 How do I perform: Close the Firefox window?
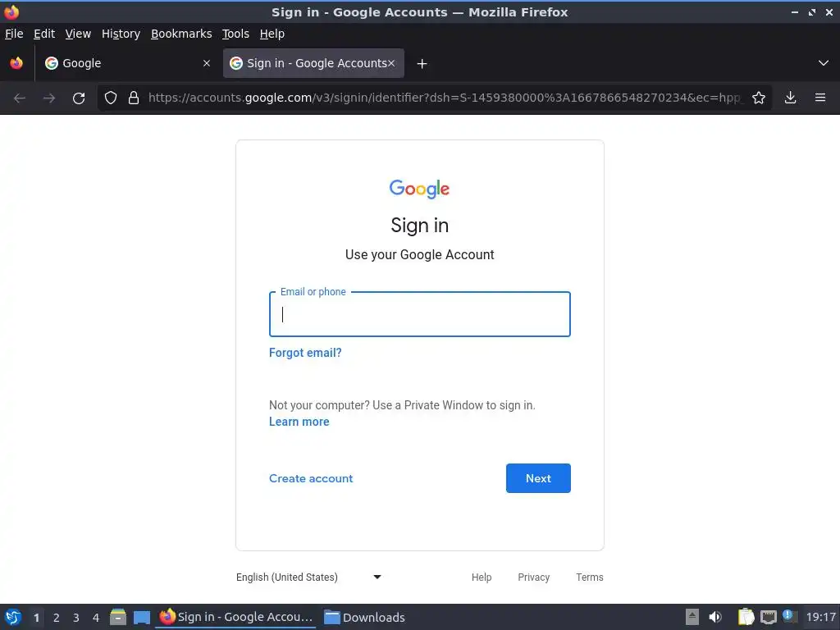(829, 11)
